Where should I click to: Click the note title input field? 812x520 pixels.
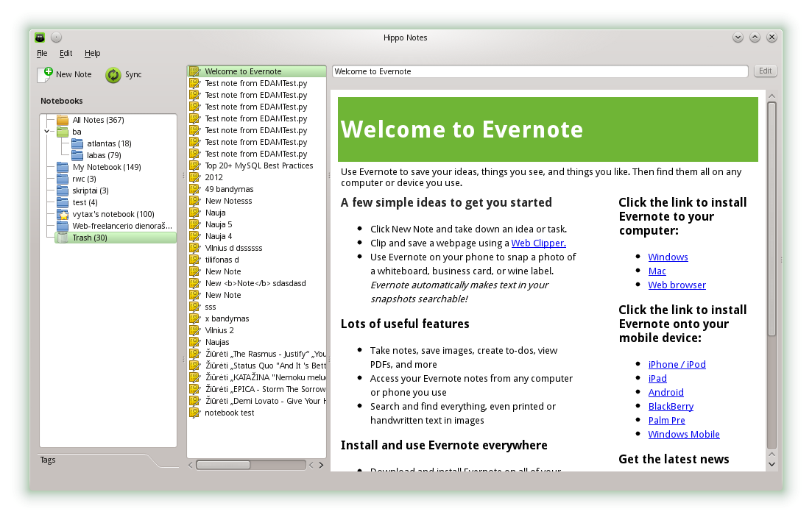click(540, 71)
